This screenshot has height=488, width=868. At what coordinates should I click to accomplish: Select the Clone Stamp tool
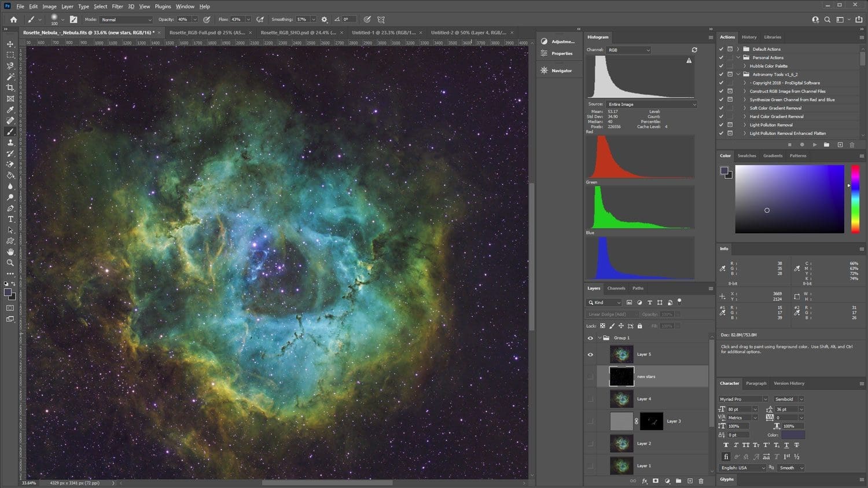pyautogui.click(x=10, y=142)
